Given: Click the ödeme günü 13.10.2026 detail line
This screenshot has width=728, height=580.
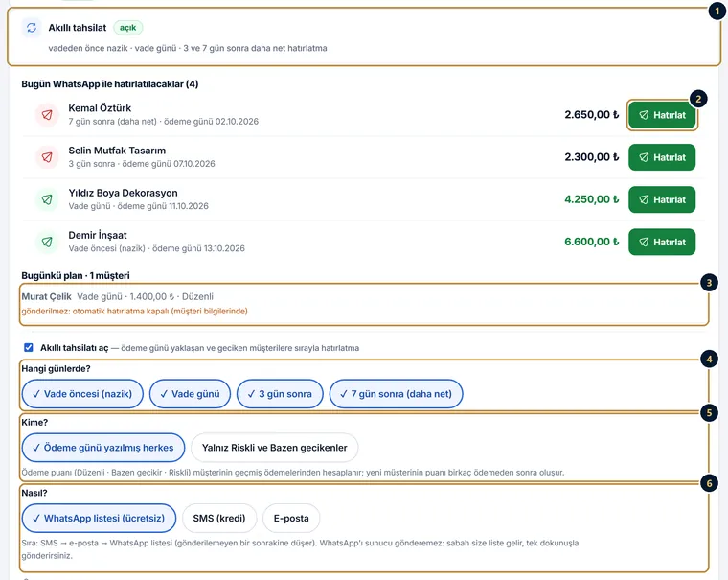Looking at the screenshot, I should pos(156,248).
